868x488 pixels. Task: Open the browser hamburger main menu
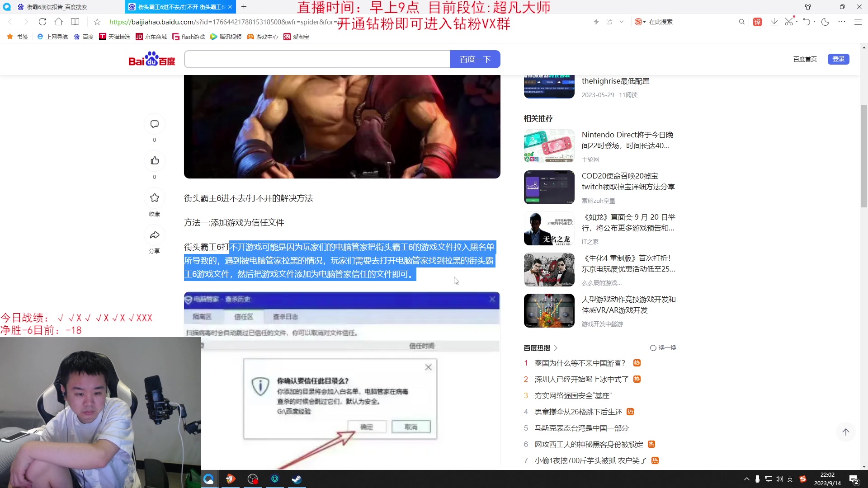pos(858,22)
